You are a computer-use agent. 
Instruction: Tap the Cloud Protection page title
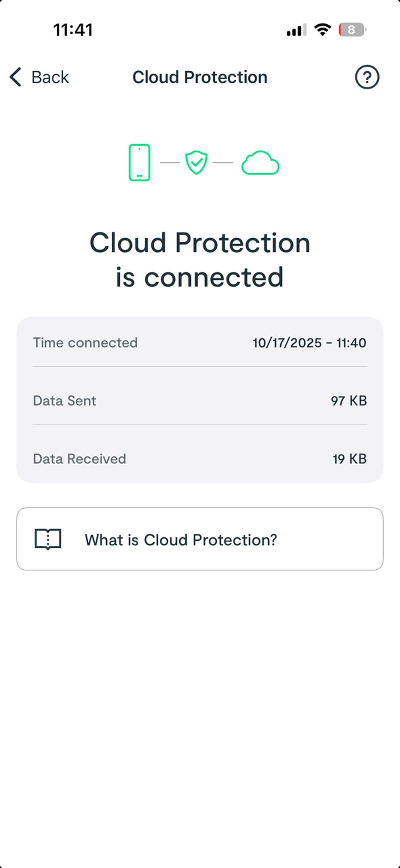point(200,77)
